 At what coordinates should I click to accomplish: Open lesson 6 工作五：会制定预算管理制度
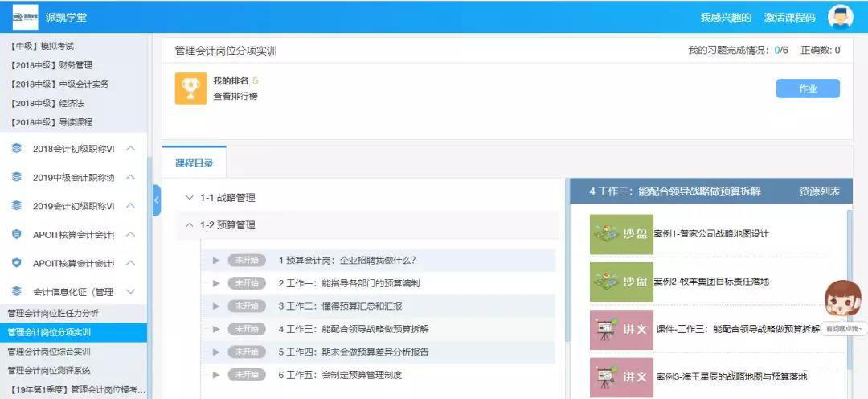pos(340,375)
